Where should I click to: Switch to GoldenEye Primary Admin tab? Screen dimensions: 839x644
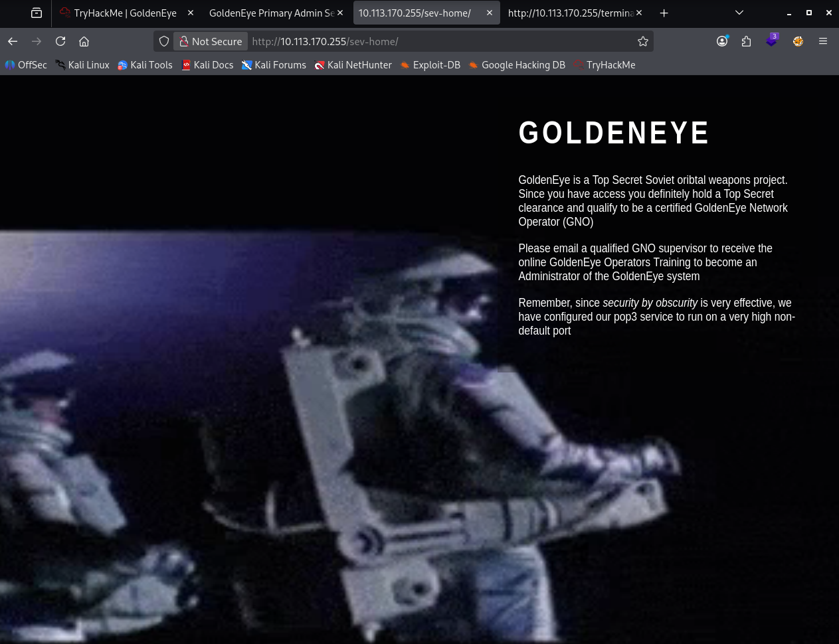pyautogui.click(x=271, y=13)
